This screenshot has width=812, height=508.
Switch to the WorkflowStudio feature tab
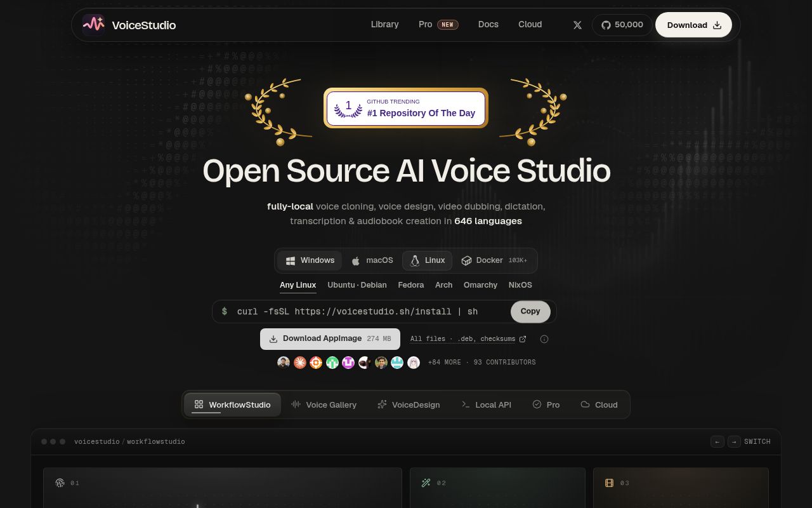233,404
